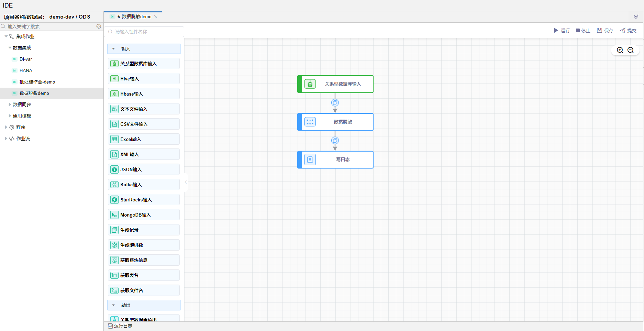Collapse the component palette side handle

(x=186, y=182)
